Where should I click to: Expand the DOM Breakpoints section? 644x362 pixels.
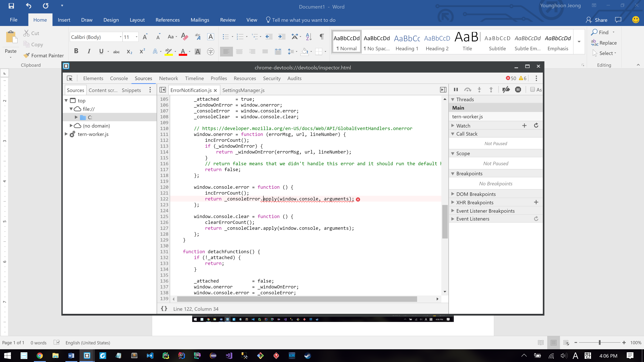click(x=453, y=194)
